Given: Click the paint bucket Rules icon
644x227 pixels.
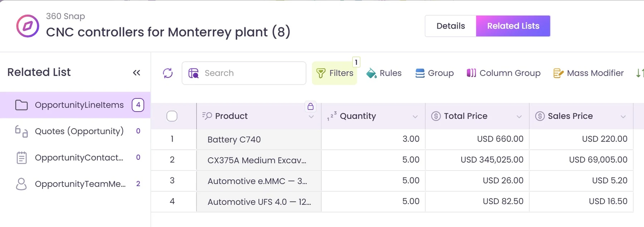Looking at the screenshot, I should point(371,73).
